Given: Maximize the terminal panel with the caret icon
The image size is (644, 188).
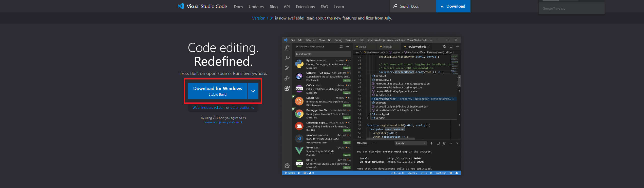Looking at the screenshot, I should point(451,143).
